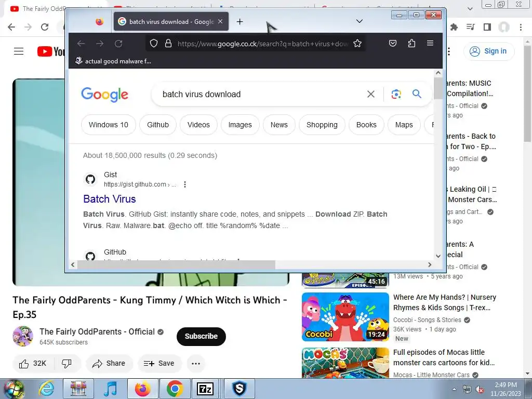Select the Github filter chip

[158, 125]
